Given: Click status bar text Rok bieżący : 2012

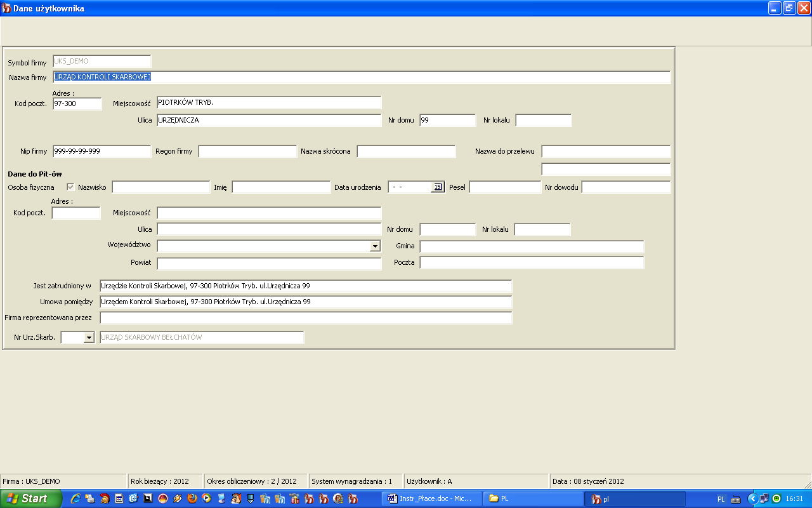Looking at the screenshot, I should (x=160, y=481).
